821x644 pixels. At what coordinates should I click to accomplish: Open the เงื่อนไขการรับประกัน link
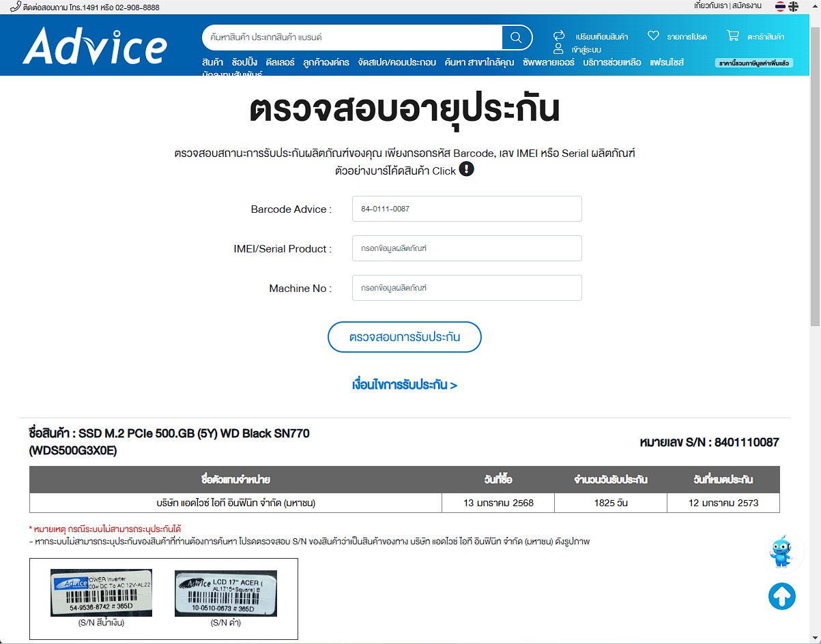405,385
